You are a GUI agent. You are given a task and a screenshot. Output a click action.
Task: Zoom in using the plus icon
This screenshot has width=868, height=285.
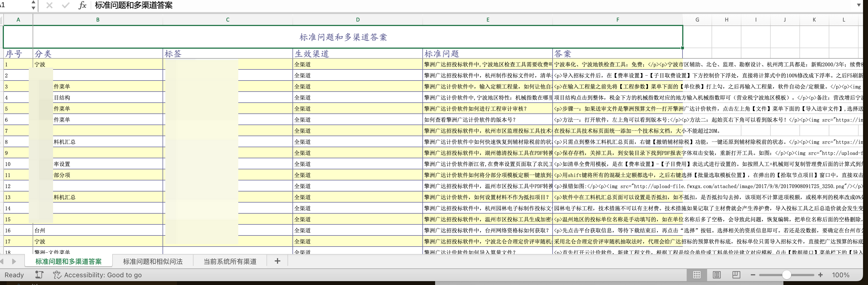tap(820, 275)
